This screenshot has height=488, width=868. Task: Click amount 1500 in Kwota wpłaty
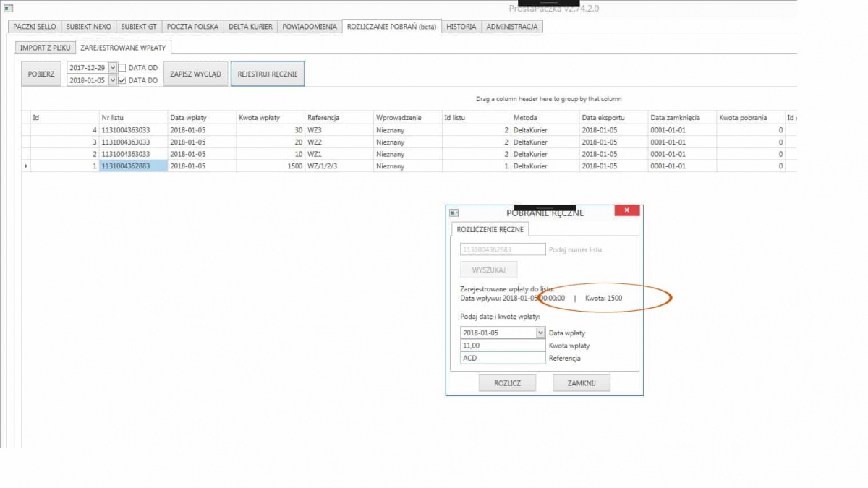270,166
